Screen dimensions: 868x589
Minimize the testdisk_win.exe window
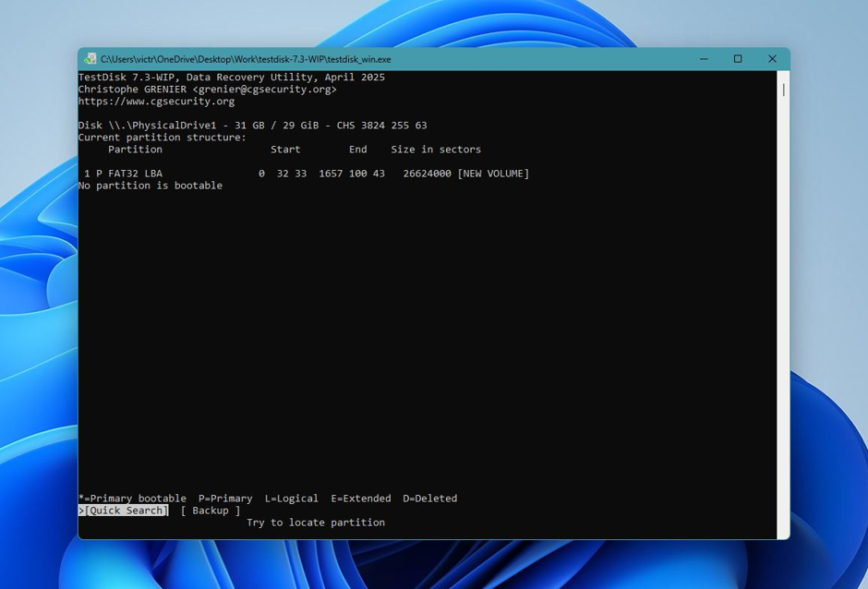point(704,59)
